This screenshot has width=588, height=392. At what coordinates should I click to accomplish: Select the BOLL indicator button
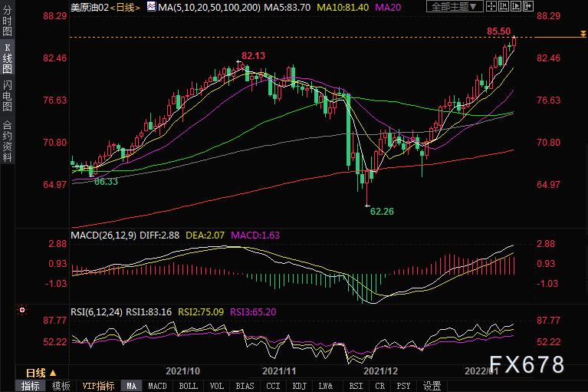tap(189, 386)
